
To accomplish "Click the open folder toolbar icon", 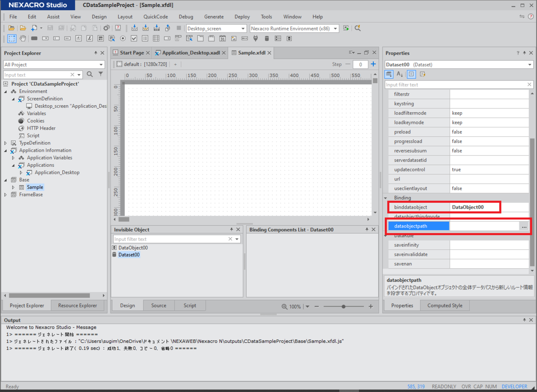I will (x=22, y=28).
